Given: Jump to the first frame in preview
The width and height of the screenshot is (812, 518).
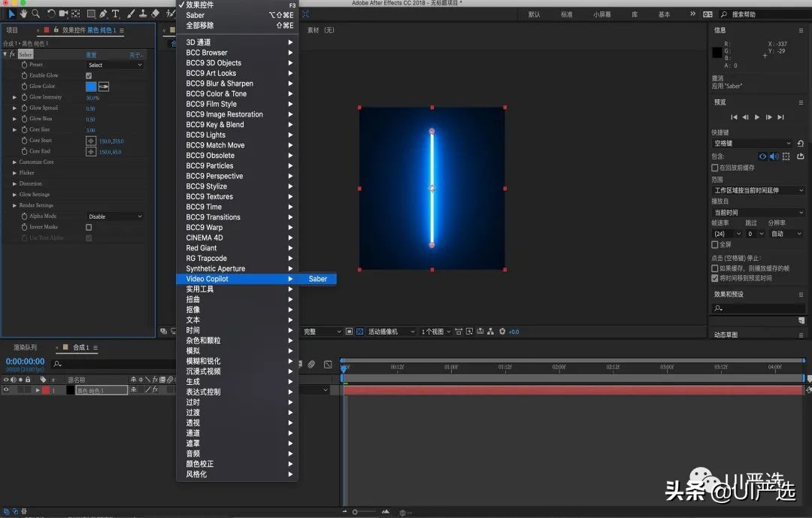Looking at the screenshot, I should pos(734,117).
